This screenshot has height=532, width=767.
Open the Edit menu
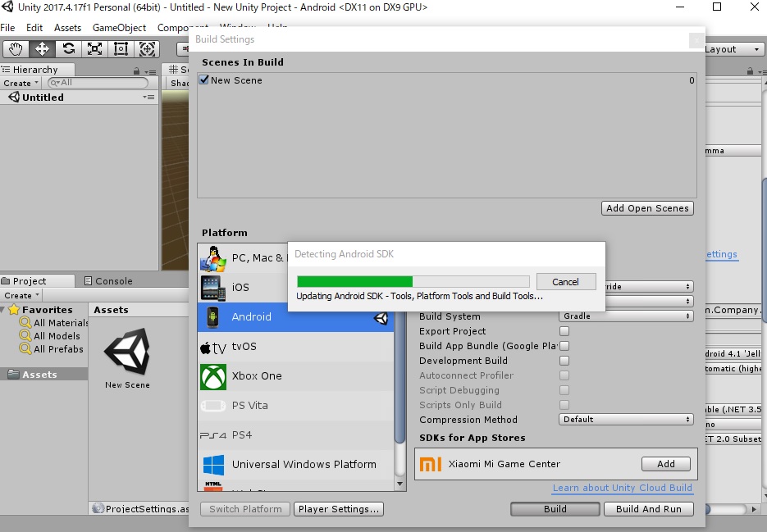[34, 28]
